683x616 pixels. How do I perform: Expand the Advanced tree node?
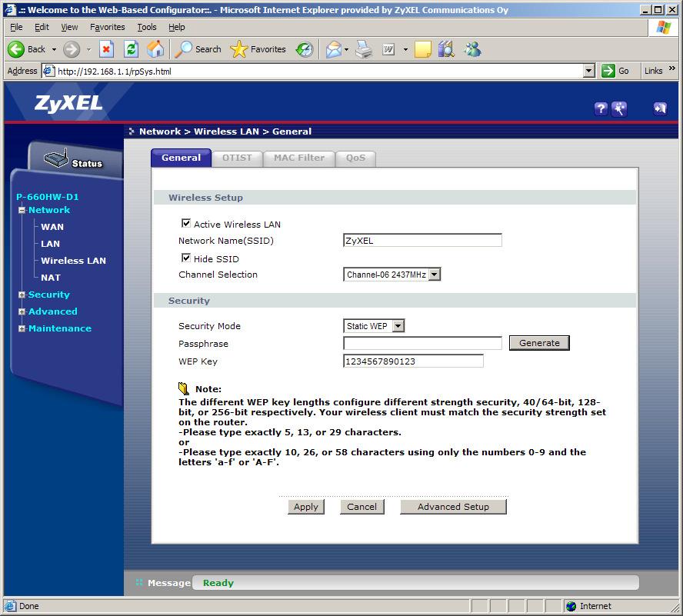(x=22, y=312)
